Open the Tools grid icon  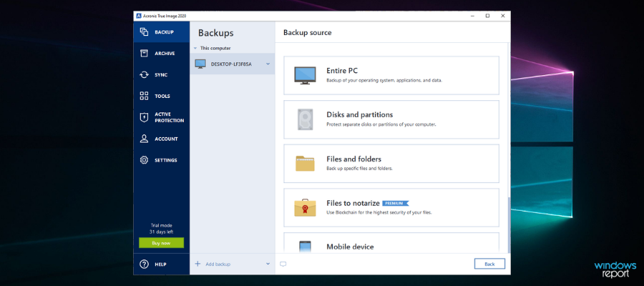click(x=144, y=96)
